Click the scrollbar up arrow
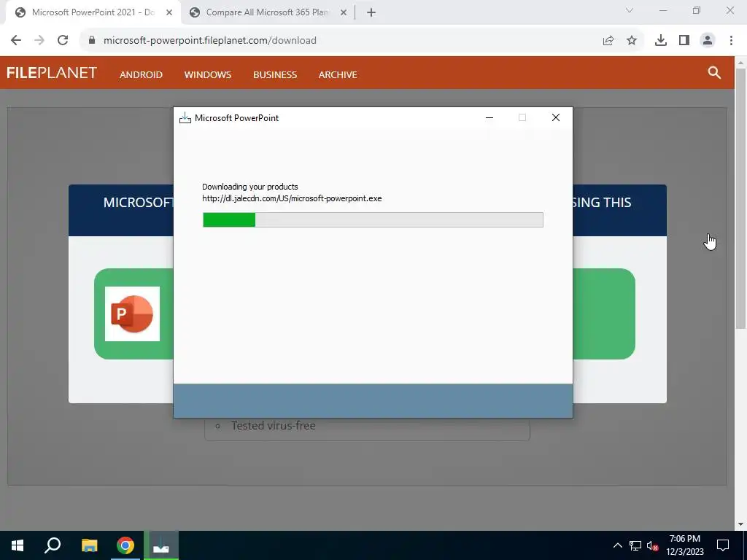Viewport: 747px width, 560px height. coord(740,63)
